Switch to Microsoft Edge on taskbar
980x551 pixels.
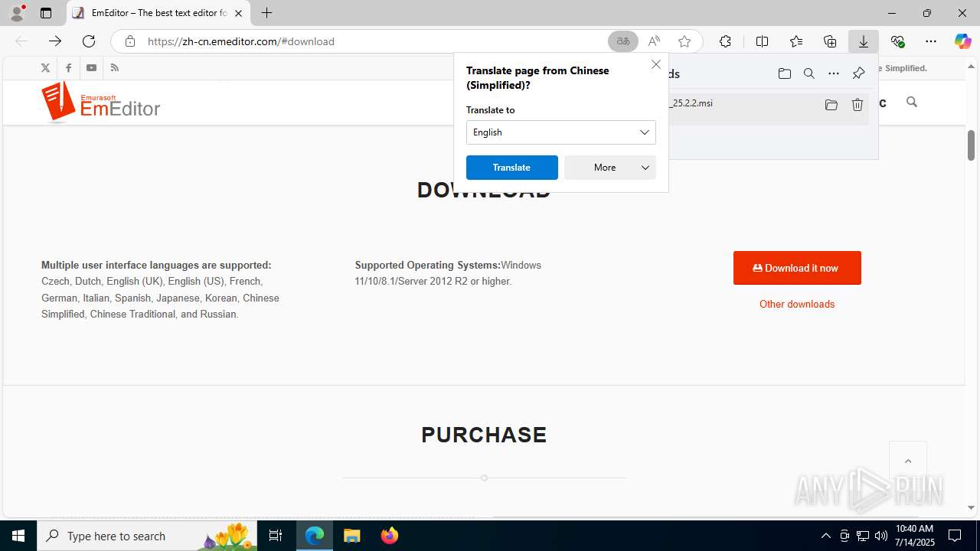(x=315, y=536)
